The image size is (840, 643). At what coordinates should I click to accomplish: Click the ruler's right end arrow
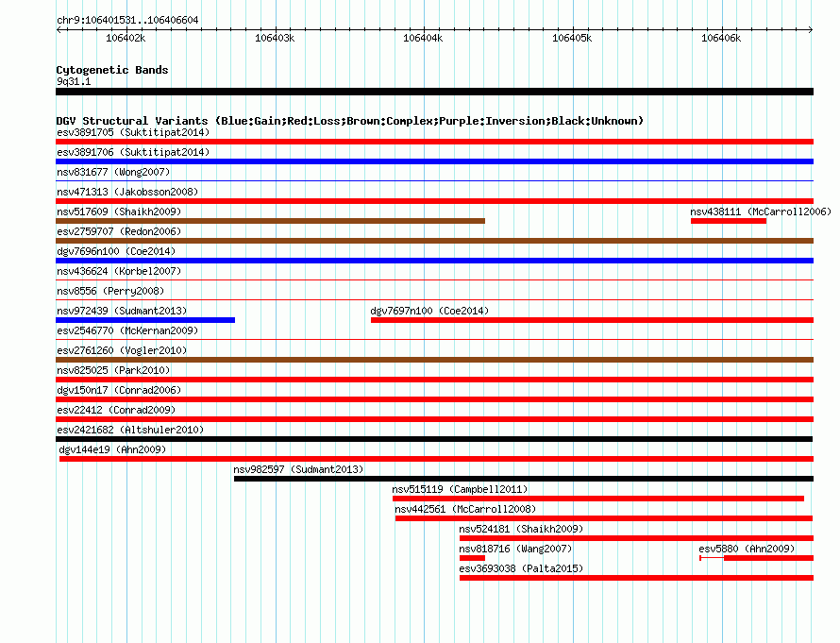click(x=811, y=29)
